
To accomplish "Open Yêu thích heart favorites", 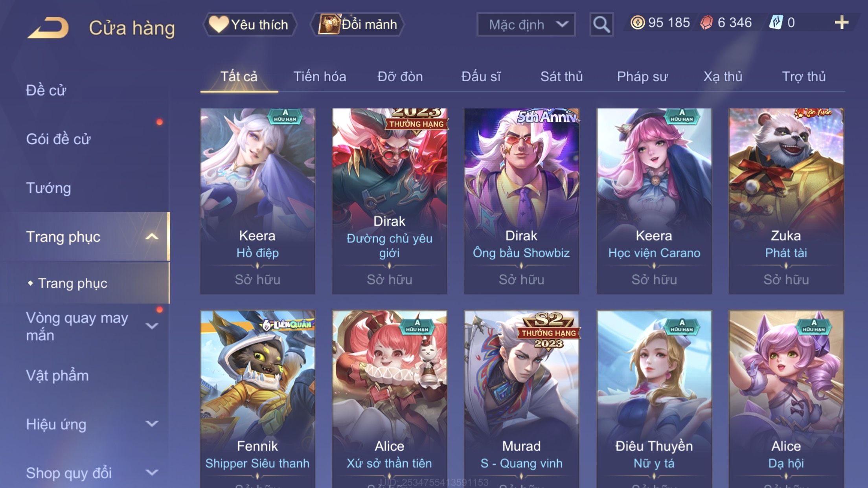I will pos(250,24).
